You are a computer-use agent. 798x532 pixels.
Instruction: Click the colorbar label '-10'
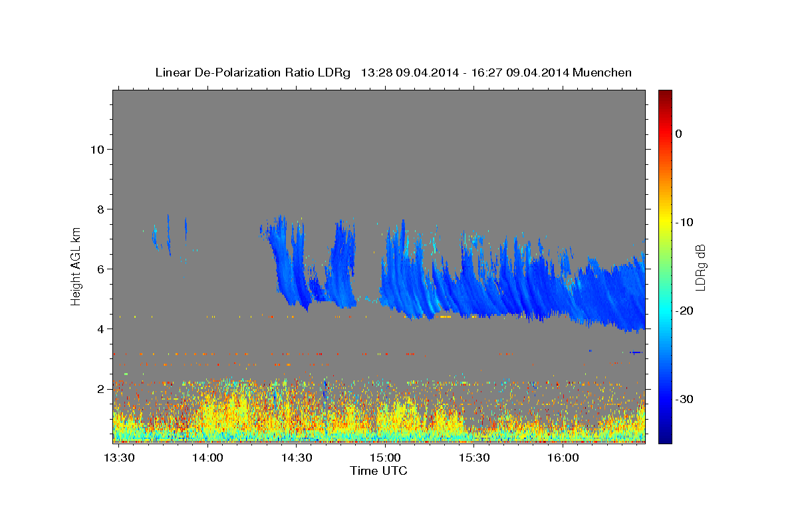[684, 222]
